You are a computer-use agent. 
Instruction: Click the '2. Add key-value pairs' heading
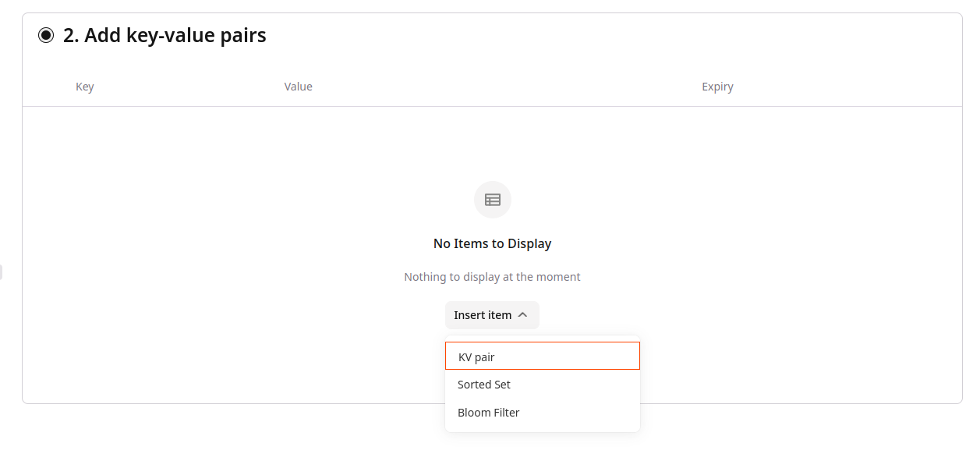[x=165, y=35]
